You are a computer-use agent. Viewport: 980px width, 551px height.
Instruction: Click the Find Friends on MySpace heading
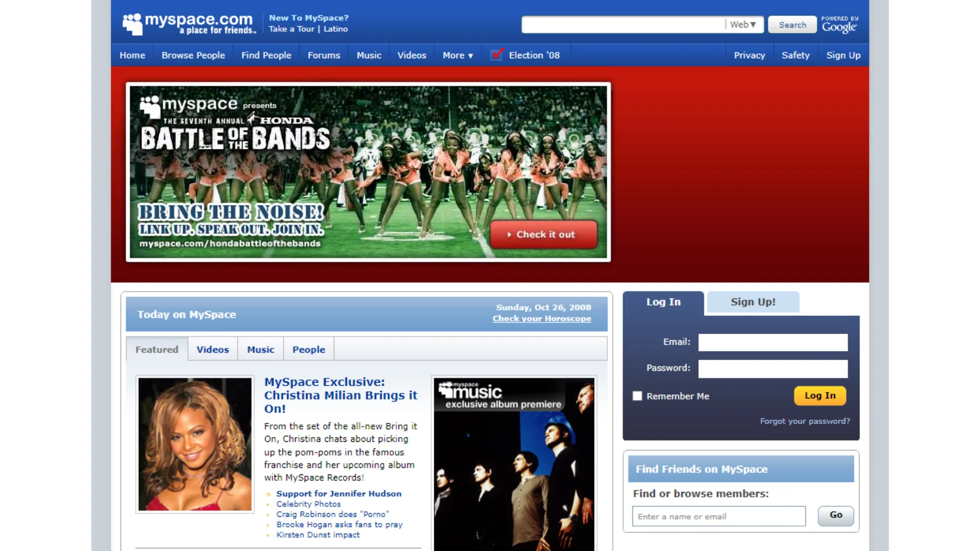(701, 469)
